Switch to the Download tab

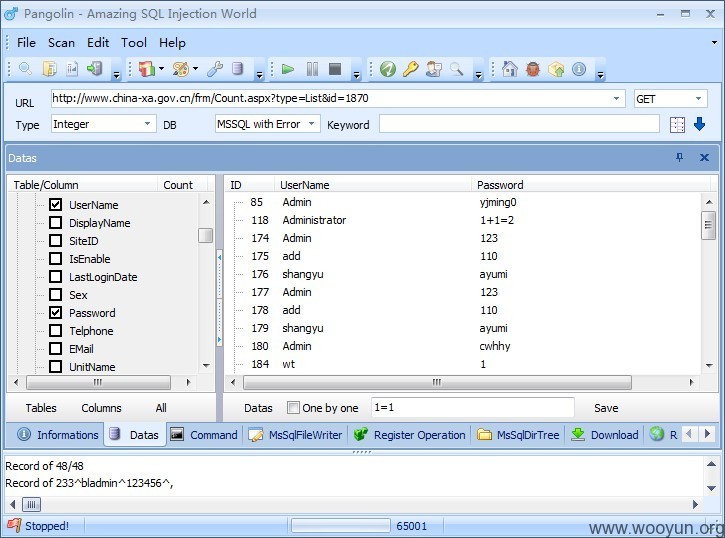click(x=605, y=435)
